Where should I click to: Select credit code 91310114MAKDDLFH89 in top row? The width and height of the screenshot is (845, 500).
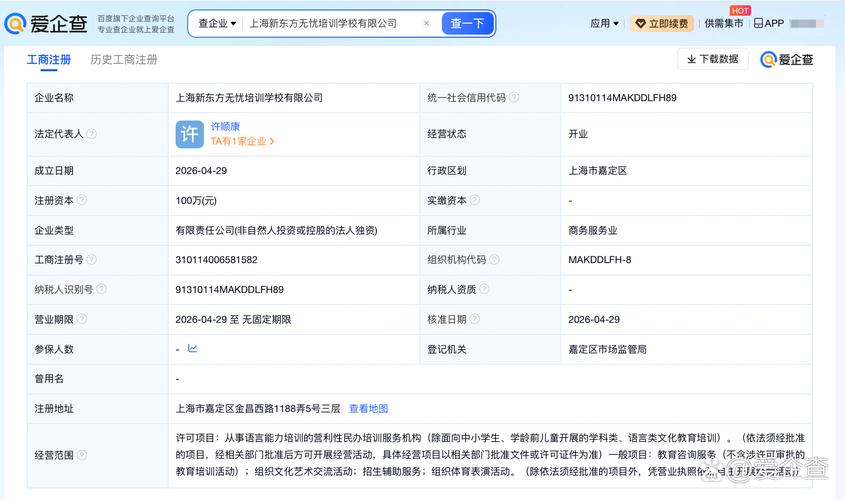pos(622,98)
